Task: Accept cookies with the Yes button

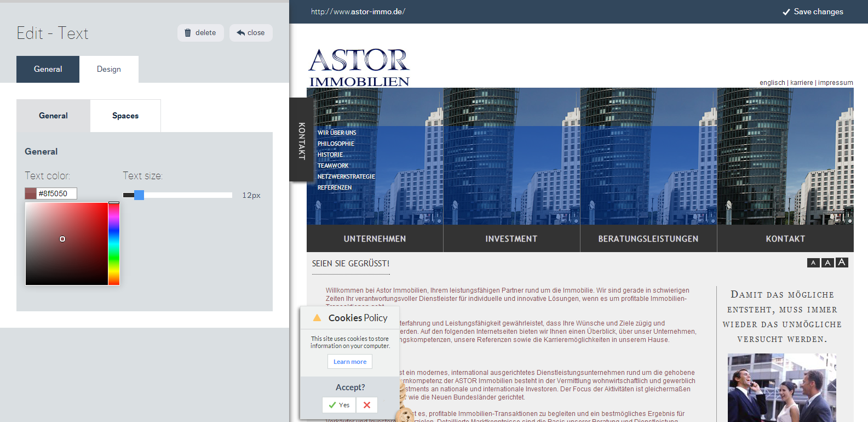Action: (339, 405)
